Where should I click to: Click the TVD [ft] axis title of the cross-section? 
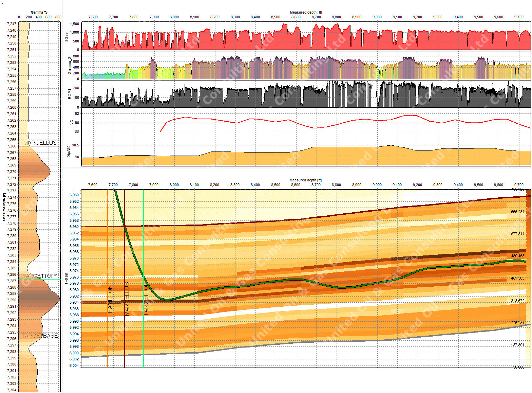click(x=66, y=279)
